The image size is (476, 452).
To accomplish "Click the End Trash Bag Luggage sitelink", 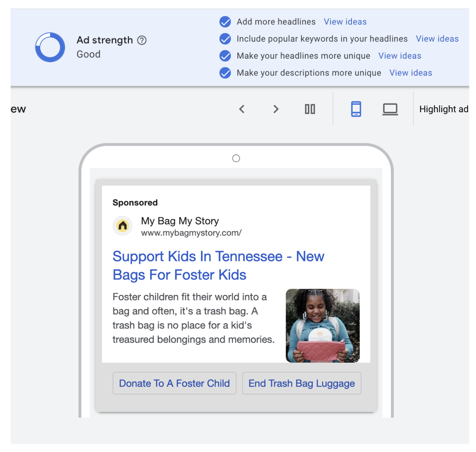I will [x=302, y=383].
